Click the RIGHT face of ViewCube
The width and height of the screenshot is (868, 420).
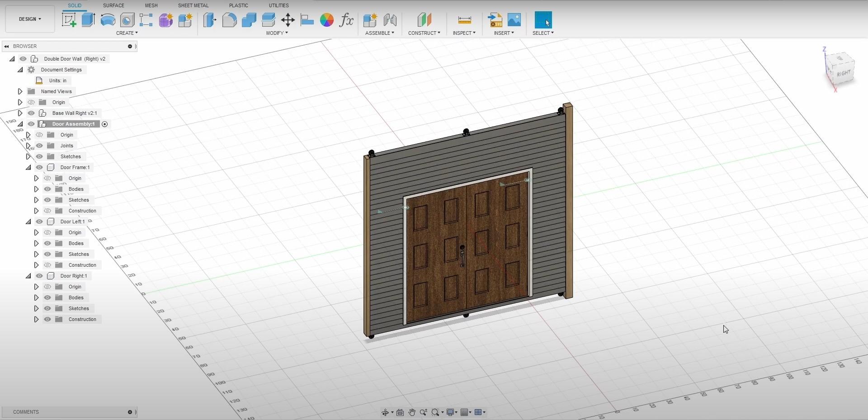point(843,73)
